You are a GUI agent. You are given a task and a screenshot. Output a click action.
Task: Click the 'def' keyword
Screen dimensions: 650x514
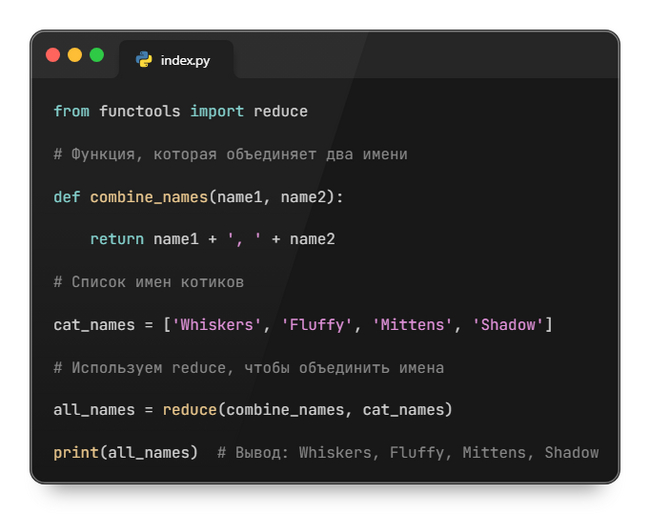coord(67,197)
